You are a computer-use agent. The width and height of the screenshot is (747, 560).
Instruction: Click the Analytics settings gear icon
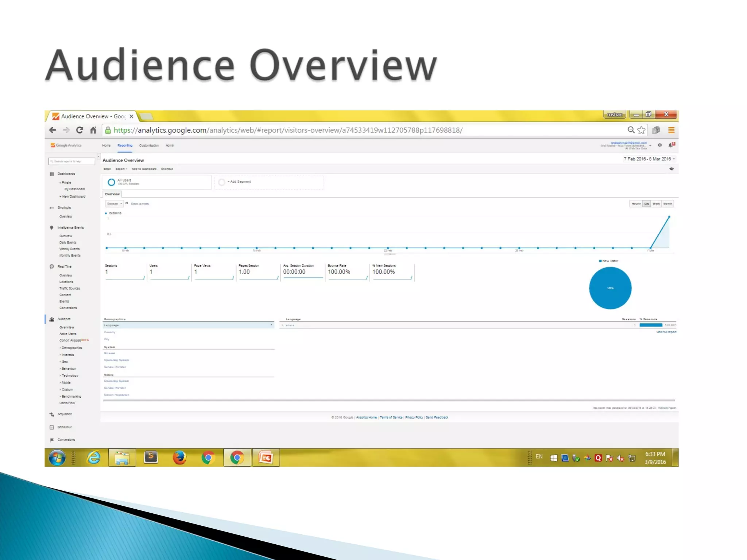660,145
